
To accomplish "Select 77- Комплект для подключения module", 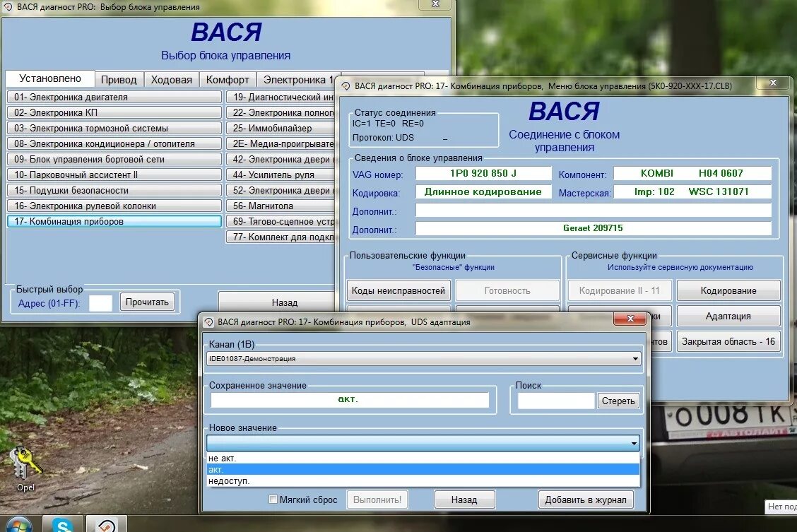I will (281, 237).
